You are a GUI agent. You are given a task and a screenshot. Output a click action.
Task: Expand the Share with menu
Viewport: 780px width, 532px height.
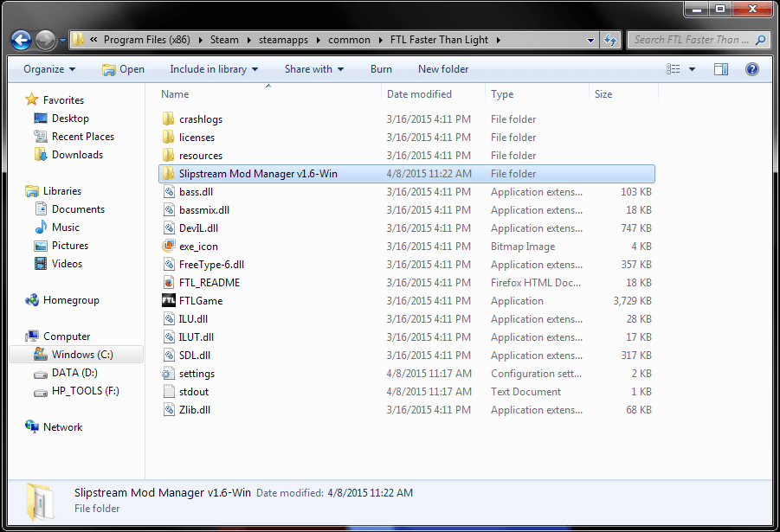tap(314, 69)
